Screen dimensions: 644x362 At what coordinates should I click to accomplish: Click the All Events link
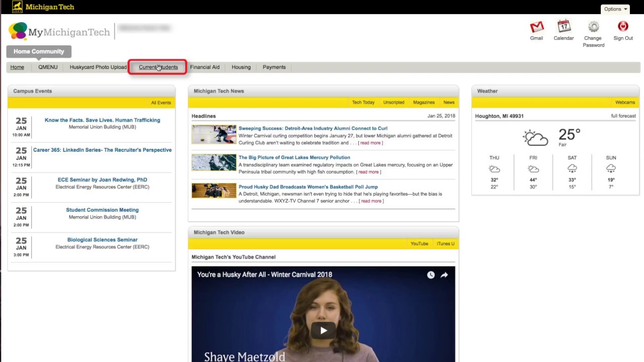[161, 103]
